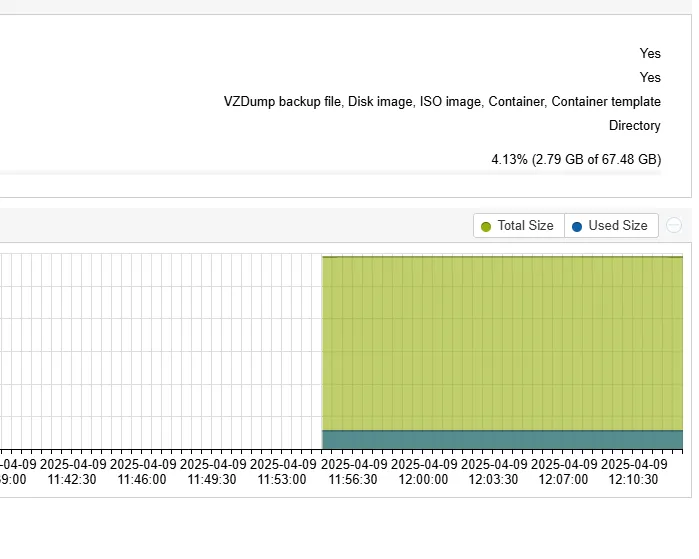Click the green Total Size legend dot

(x=486, y=226)
